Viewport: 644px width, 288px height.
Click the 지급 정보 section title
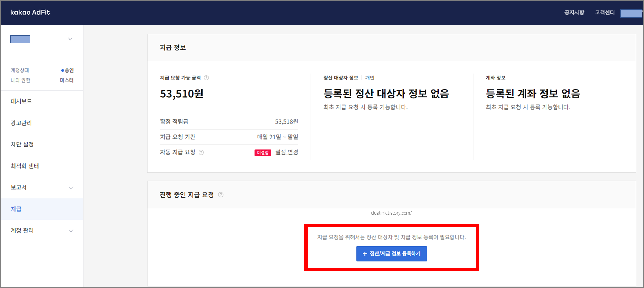pos(173,48)
